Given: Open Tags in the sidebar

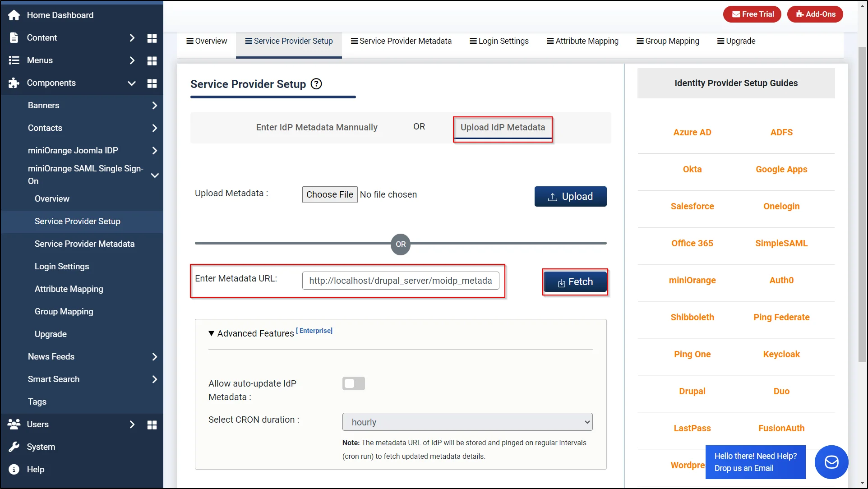Looking at the screenshot, I should [x=37, y=402].
